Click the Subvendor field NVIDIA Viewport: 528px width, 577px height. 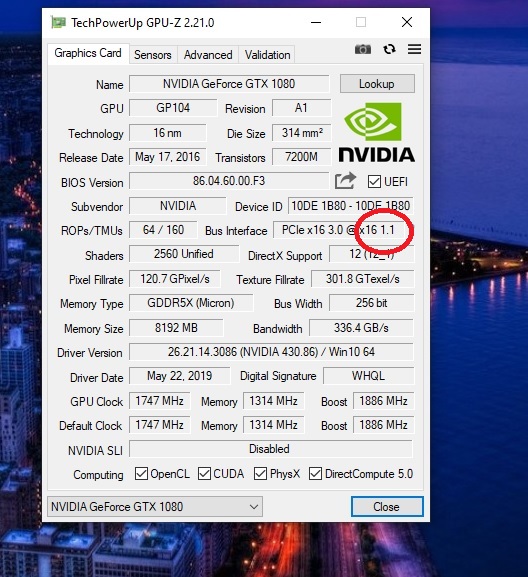pos(178,206)
